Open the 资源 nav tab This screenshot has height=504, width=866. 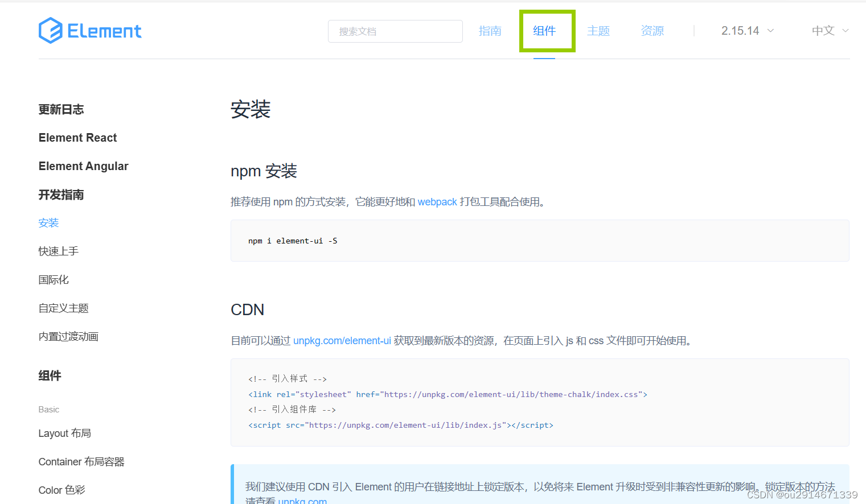coord(652,31)
